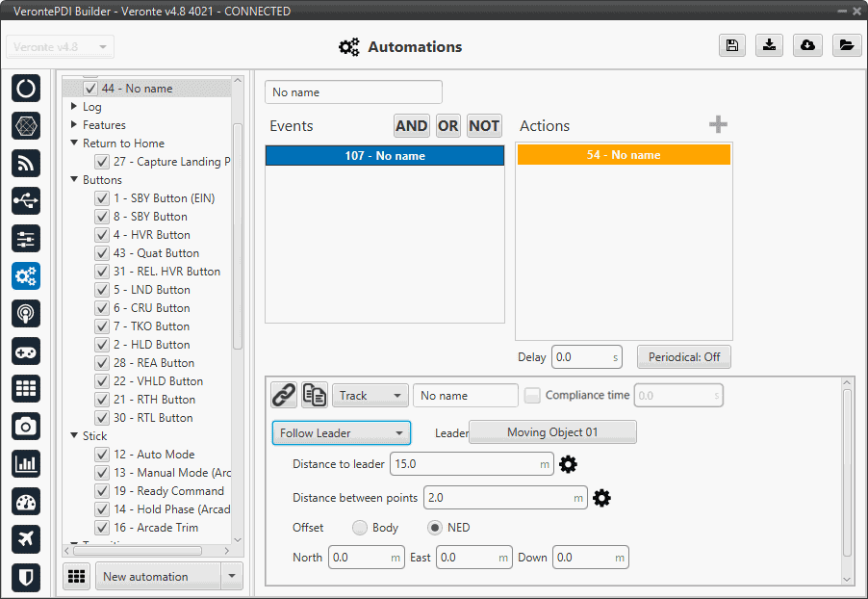868x599 pixels.
Task: Click the plus icon to add action
Action: [x=718, y=125]
